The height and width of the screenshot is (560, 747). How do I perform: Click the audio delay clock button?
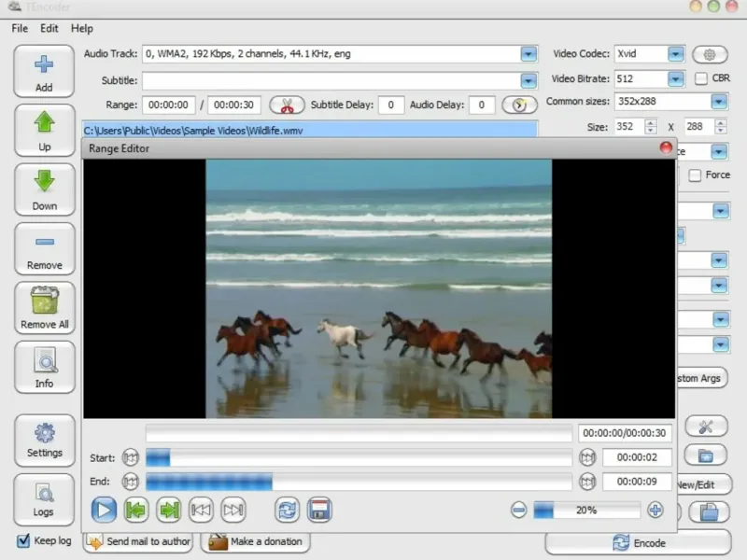519,105
